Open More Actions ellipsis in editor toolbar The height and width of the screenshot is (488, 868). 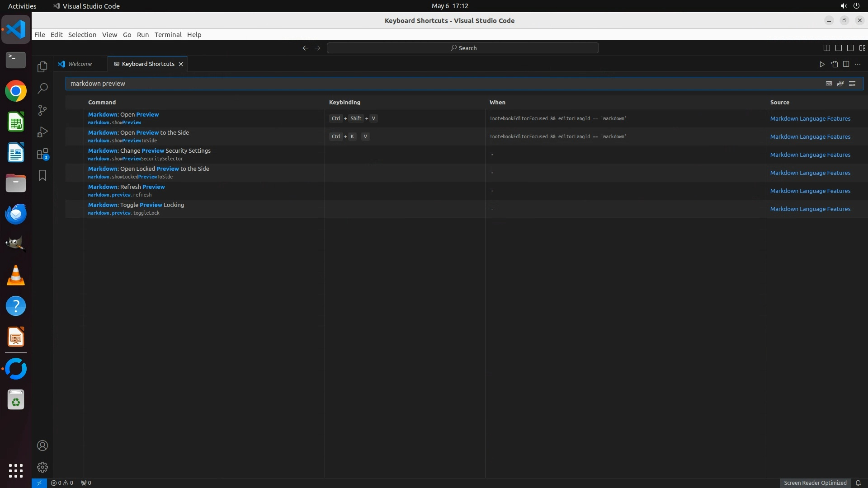pyautogui.click(x=858, y=64)
